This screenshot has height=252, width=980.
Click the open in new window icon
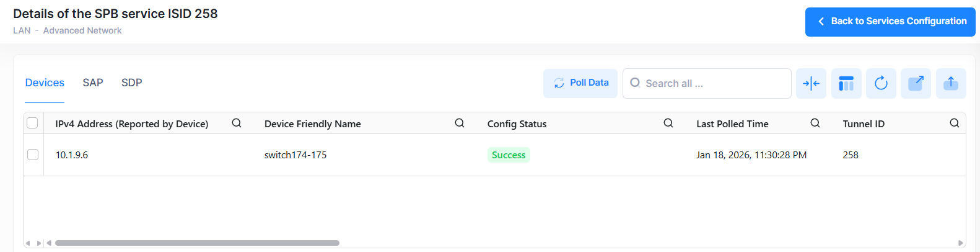click(x=916, y=83)
